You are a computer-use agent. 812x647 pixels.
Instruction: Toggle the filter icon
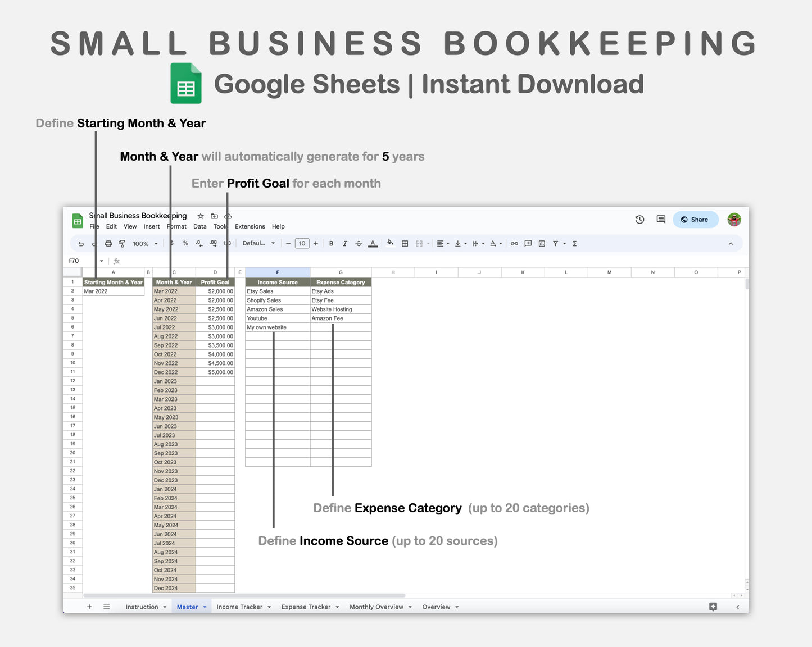pyautogui.click(x=555, y=243)
